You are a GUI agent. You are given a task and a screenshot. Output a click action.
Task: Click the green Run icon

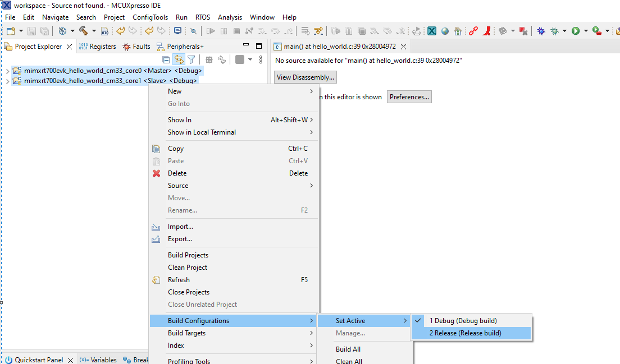[576, 31]
